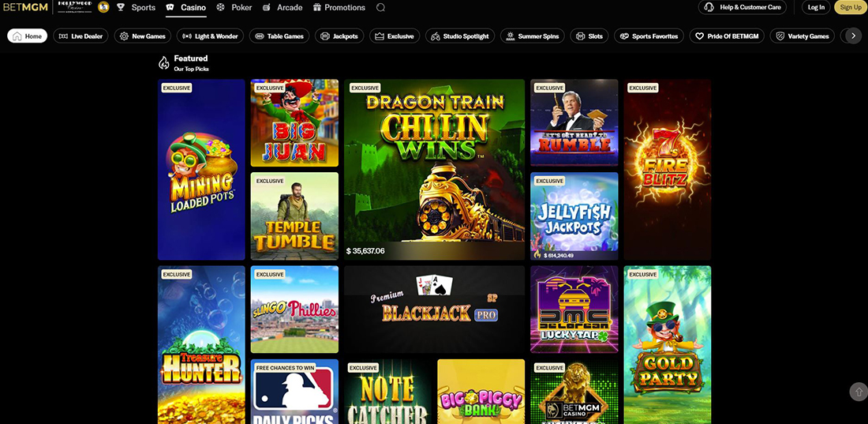The width and height of the screenshot is (868, 424).
Task: Click the headset icon in Help button
Action: pyautogui.click(x=709, y=7)
